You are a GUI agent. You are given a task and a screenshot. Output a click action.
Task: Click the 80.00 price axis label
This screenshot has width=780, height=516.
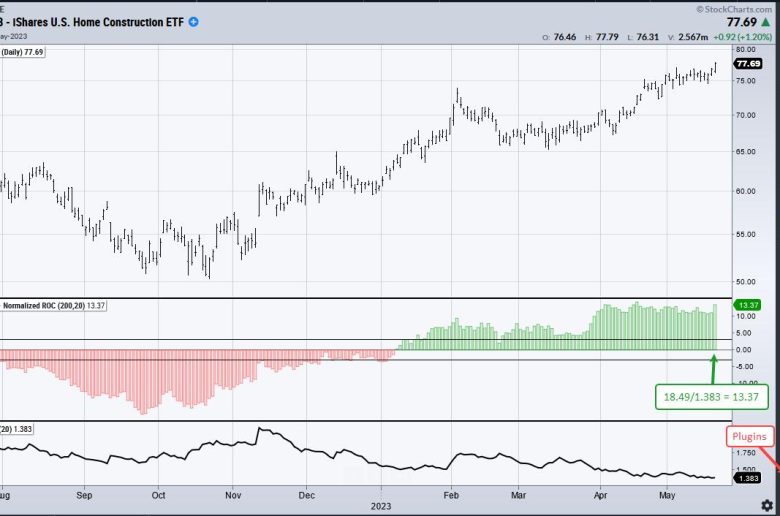(x=746, y=49)
